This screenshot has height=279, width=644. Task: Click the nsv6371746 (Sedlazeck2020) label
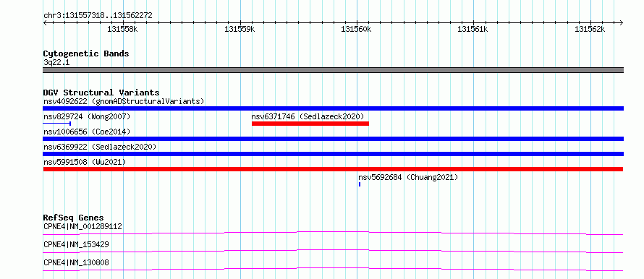308,116
